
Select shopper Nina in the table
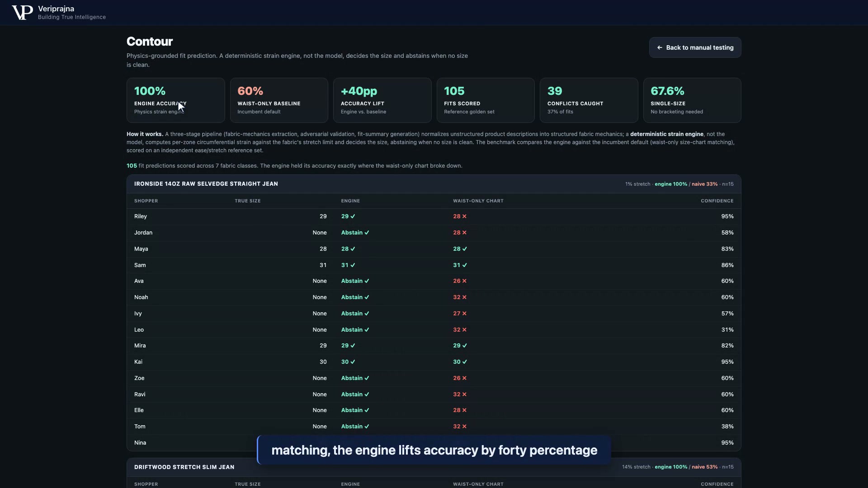click(140, 443)
